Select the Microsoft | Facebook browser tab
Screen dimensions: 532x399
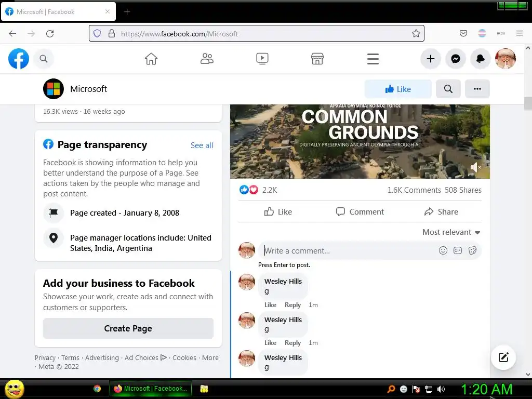[58, 12]
